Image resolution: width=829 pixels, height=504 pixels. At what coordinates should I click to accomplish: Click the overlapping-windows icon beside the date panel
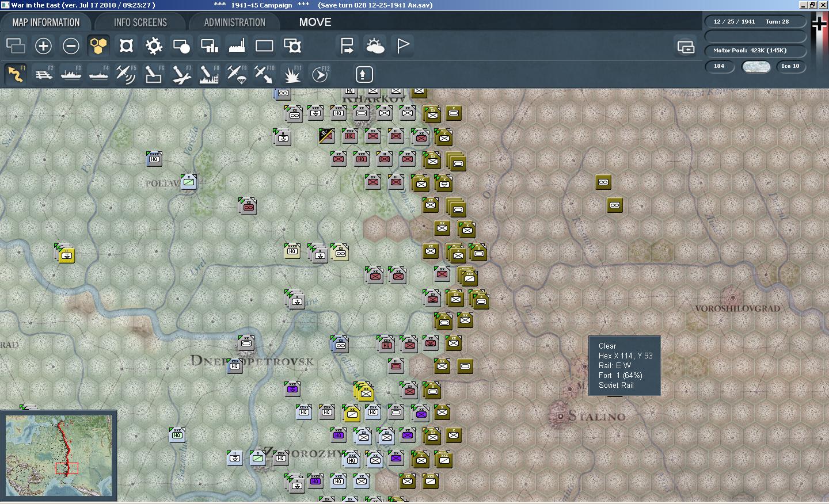pyautogui.click(x=686, y=47)
